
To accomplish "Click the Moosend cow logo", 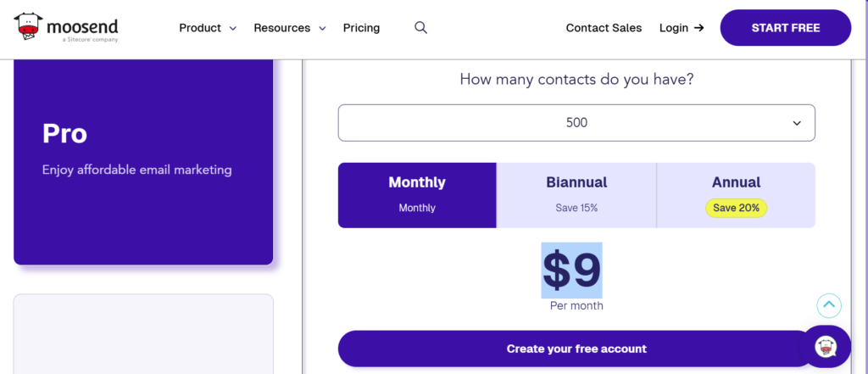I will (x=28, y=26).
